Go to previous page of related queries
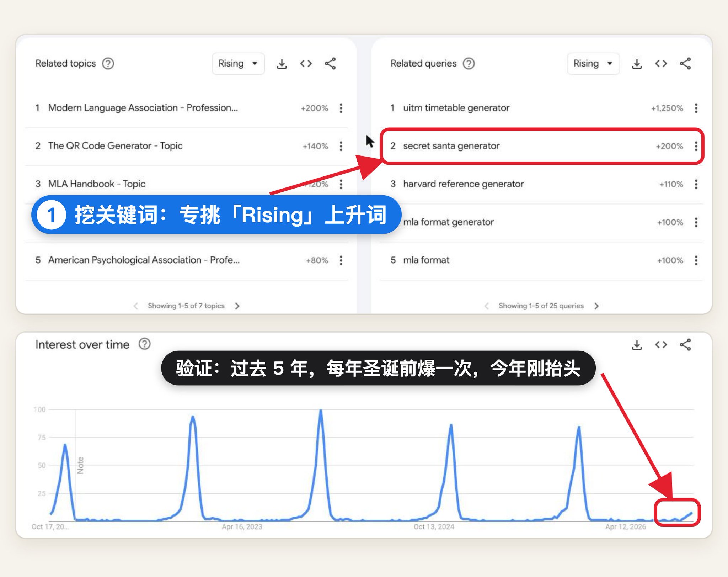Screen dimensions: 728x577 (x=487, y=306)
